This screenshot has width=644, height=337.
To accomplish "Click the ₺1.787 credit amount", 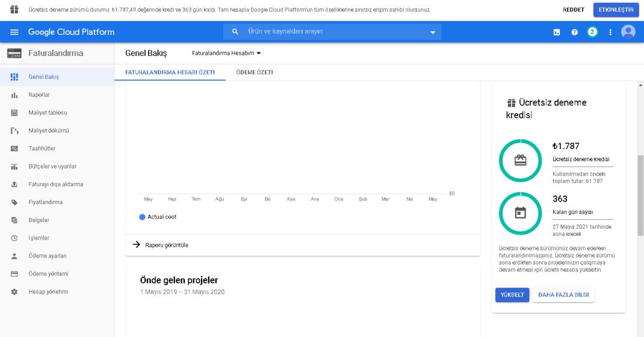I will [566, 146].
